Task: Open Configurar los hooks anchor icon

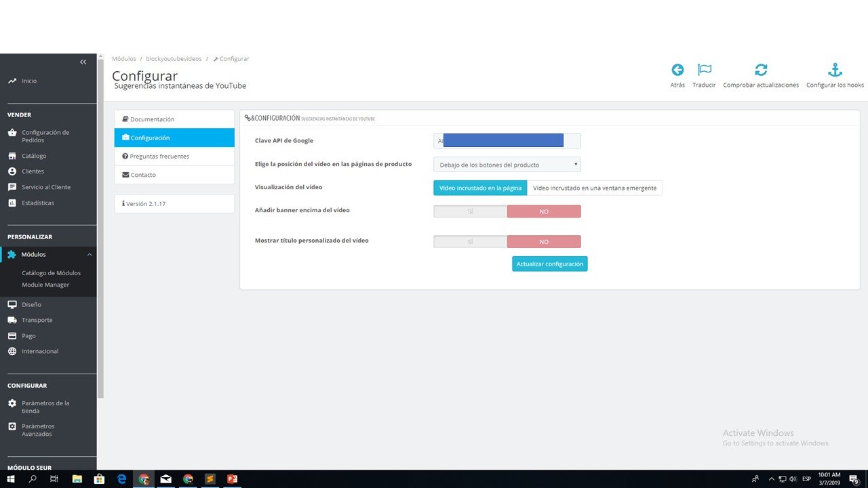Action: [835, 70]
